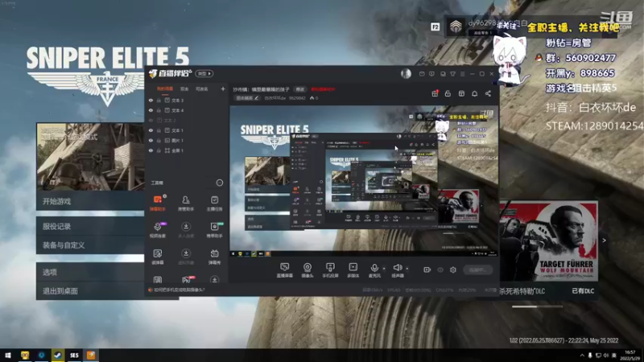Select the 全屏 1 layer row

(187, 150)
